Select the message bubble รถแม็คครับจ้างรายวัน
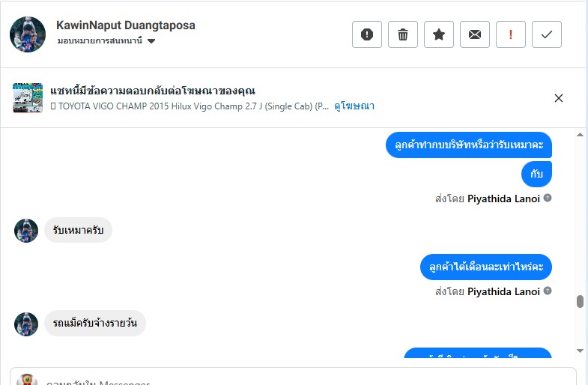The image size is (588, 385). (x=95, y=324)
